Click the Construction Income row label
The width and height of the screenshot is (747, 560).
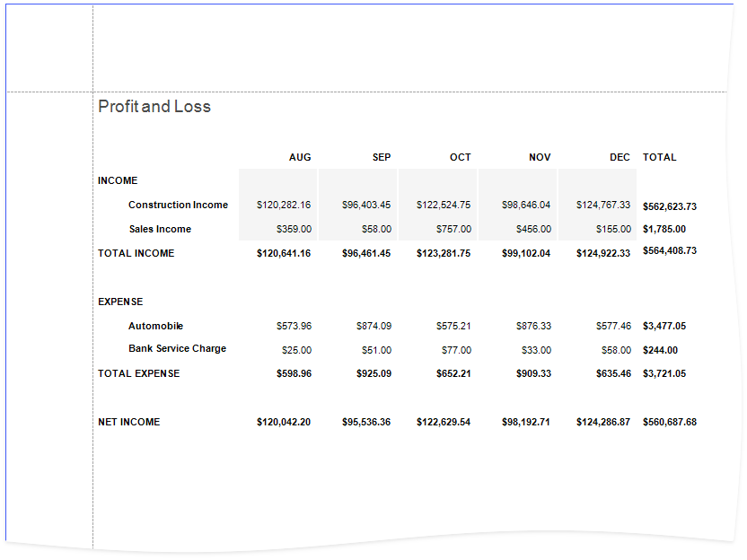click(178, 205)
